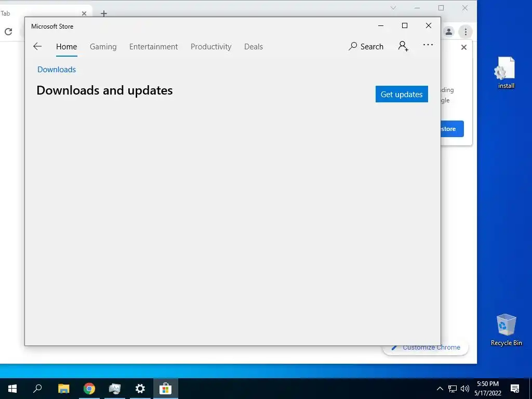Open the Deals tab
Viewport: 532px width, 399px height.
pos(254,47)
